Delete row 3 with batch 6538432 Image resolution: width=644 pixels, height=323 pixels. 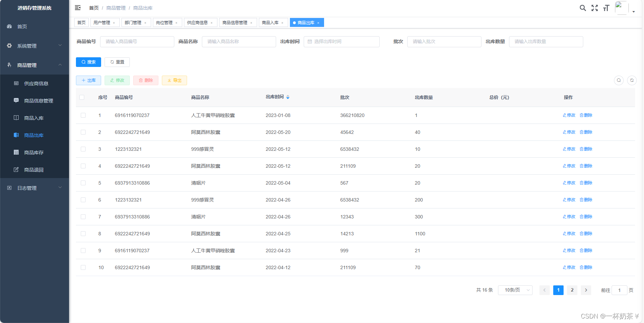point(586,149)
